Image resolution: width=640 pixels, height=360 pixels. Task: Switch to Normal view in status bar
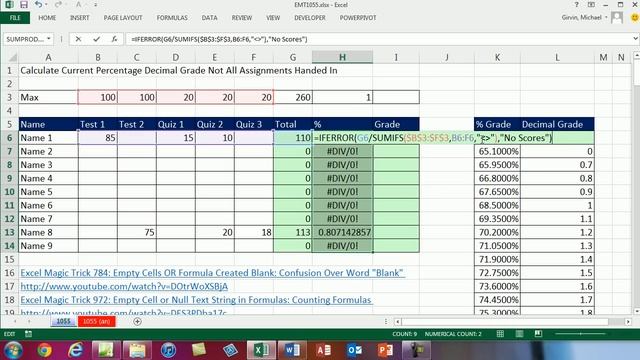point(500,334)
